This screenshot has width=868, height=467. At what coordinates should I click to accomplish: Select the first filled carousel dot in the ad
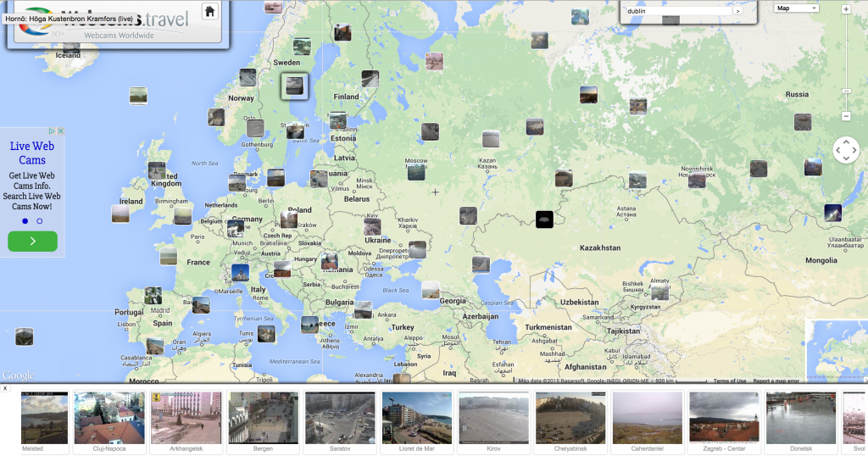coord(25,220)
